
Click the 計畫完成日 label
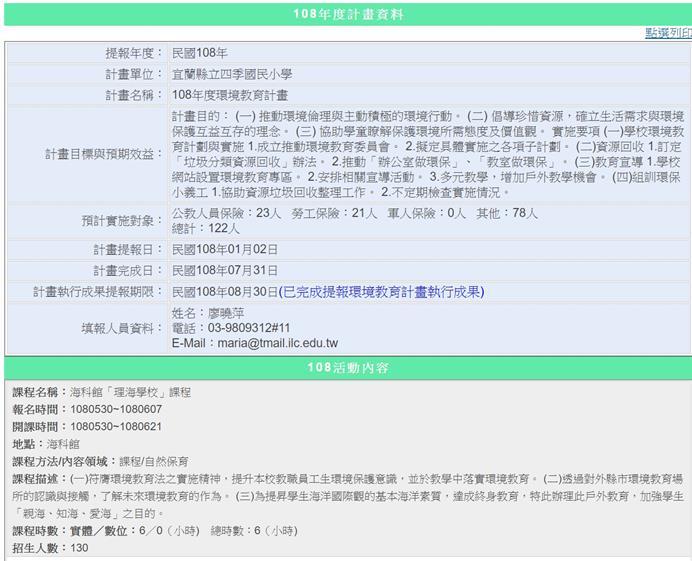128,270
